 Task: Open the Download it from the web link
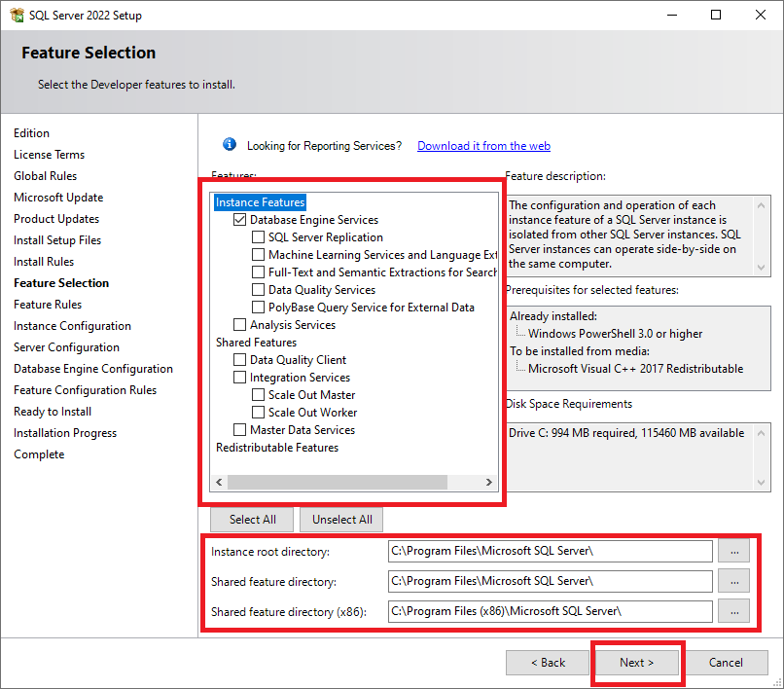coord(483,146)
